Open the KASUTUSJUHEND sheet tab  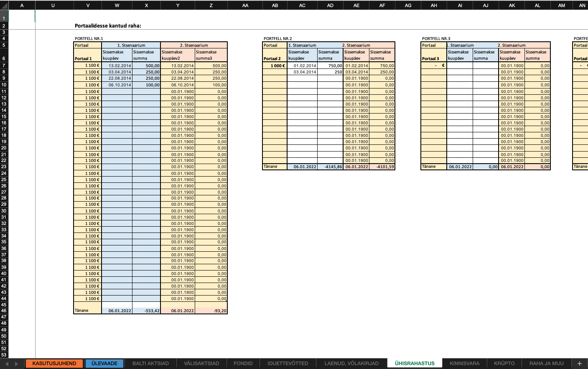coord(54,364)
